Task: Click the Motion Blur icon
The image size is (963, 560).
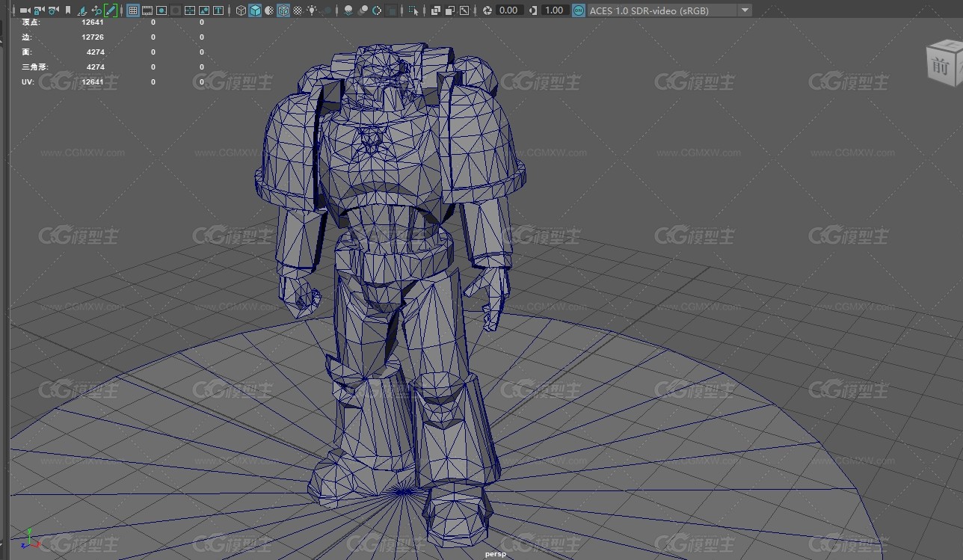Action: 363,10
